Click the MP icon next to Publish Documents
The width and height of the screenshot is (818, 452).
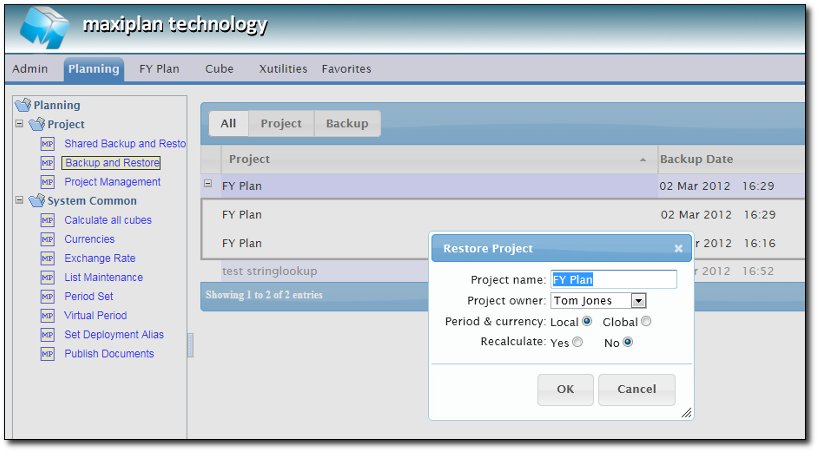pos(47,354)
